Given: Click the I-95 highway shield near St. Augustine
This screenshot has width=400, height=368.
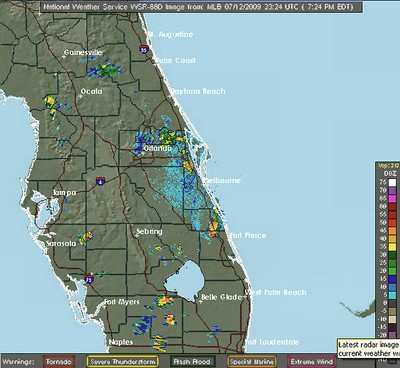Looking at the screenshot, I should (x=144, y=49).
